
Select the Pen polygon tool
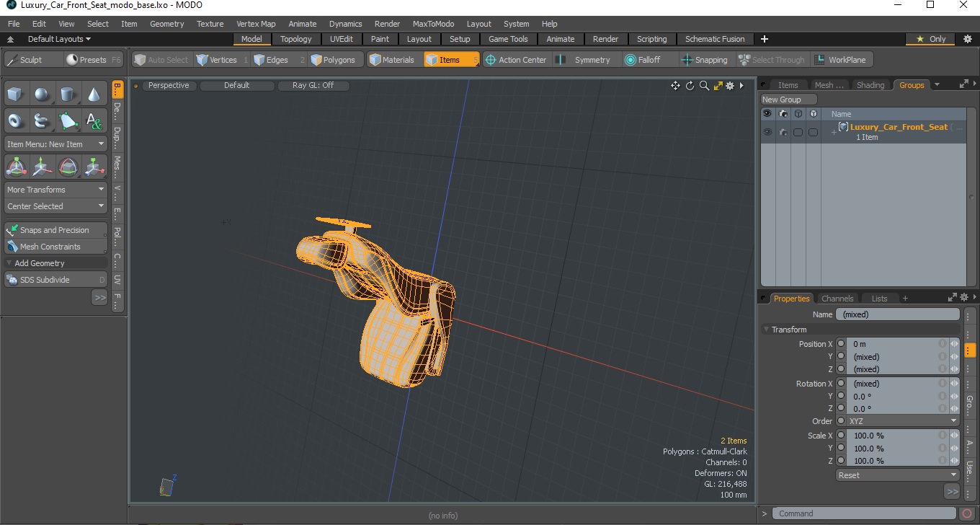[68, 121]
